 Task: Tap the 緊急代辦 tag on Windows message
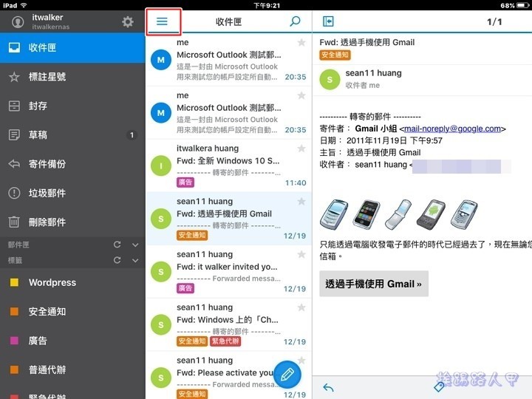tap(225, 341)
